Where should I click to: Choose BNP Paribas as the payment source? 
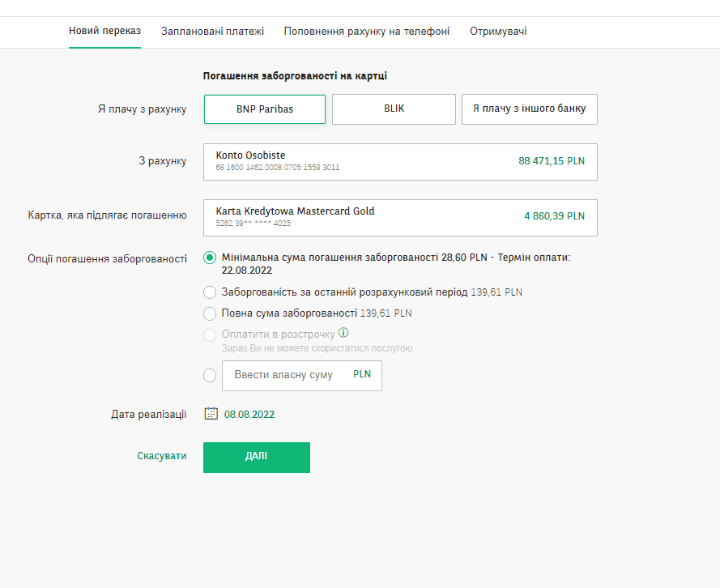[264, 109]
